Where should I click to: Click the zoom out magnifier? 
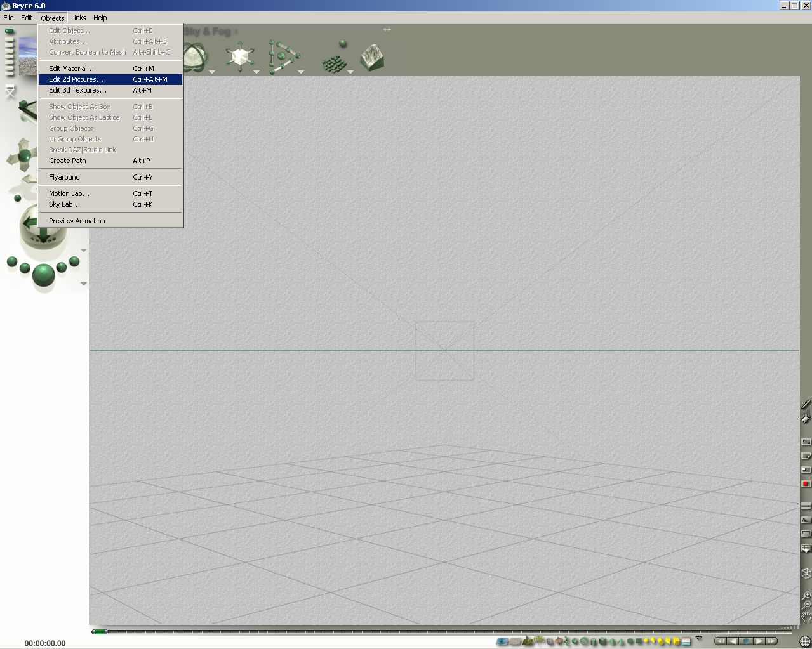pos(806,605)
